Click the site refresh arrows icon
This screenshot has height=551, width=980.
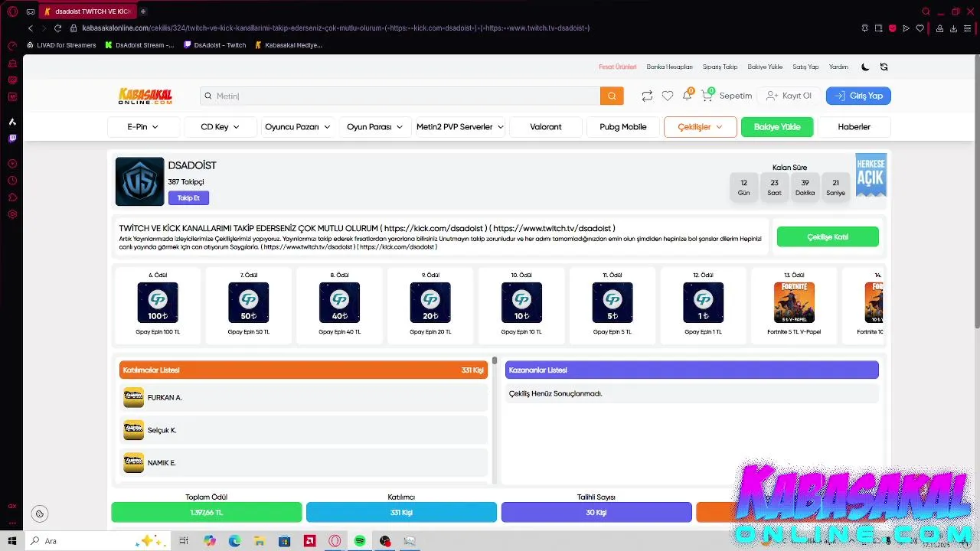(884, 67)
